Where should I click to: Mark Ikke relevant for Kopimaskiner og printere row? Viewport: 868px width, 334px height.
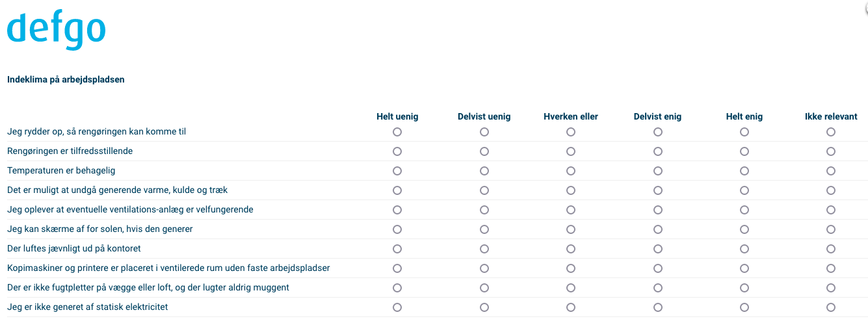point(831,268)
